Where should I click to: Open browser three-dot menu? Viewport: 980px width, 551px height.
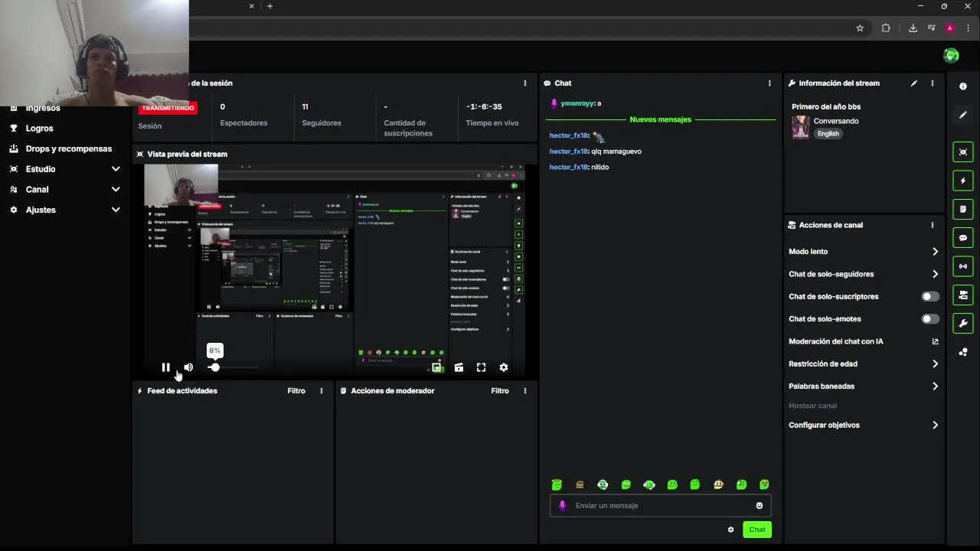pos(969,28)
